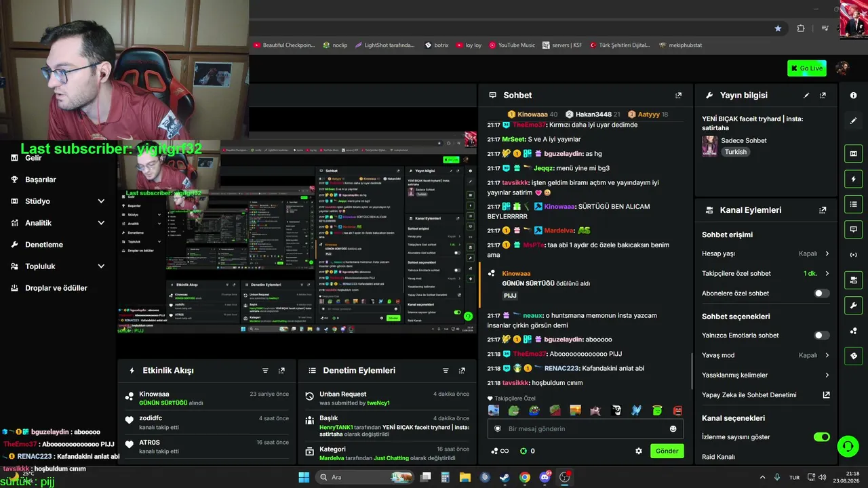Send message with Gönder button
Image resolution: width=868 pixels, height=488 pixels.
coord(667,451)
